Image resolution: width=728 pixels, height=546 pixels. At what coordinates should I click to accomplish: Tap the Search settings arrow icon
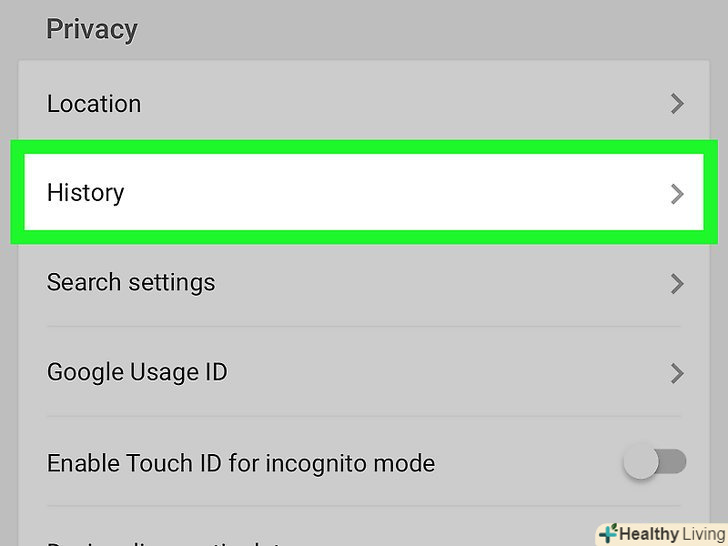677,283
